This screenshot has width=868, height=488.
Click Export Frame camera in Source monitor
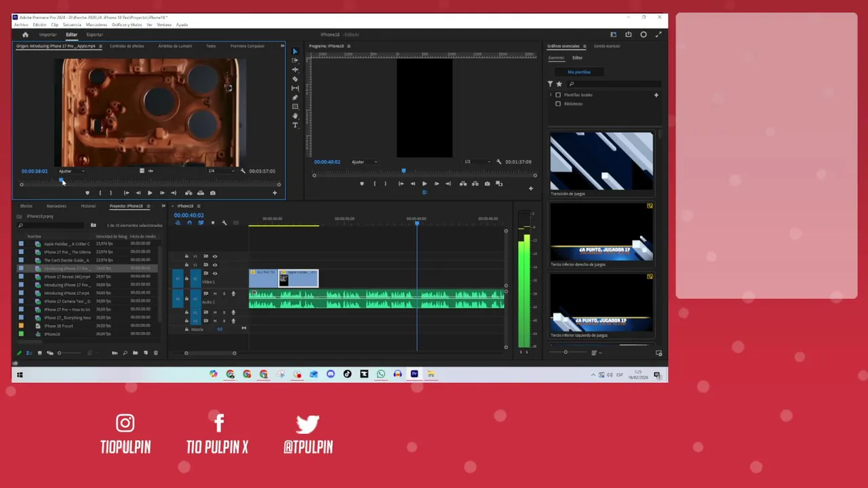(x=212, y=192)
